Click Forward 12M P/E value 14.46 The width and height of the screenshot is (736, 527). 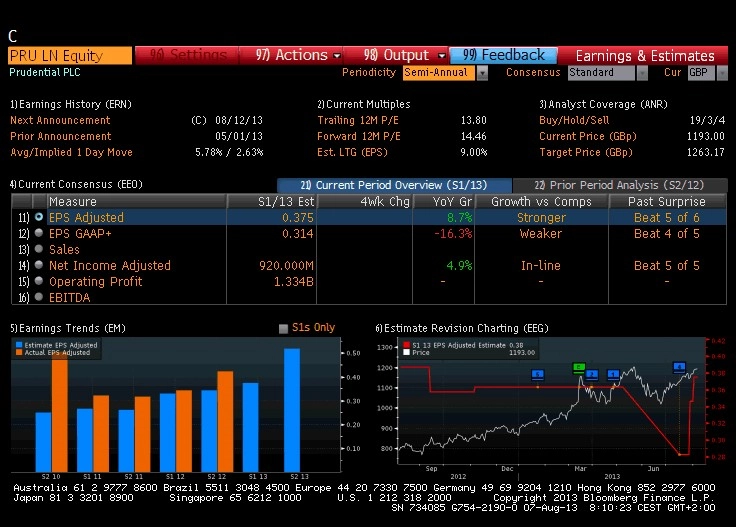[473, 136]
